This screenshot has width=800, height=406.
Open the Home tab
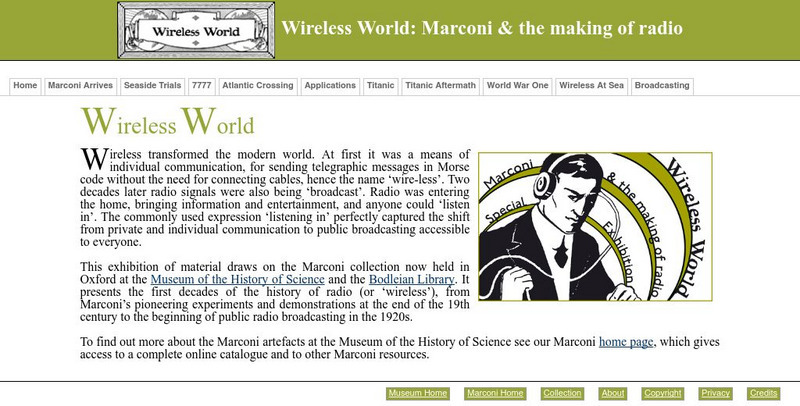coord(25,86)
